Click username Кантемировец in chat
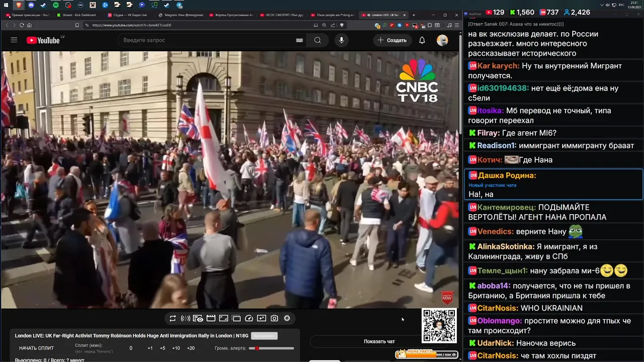The height and width of the screenshot is (362, 644). click(507, 207)
